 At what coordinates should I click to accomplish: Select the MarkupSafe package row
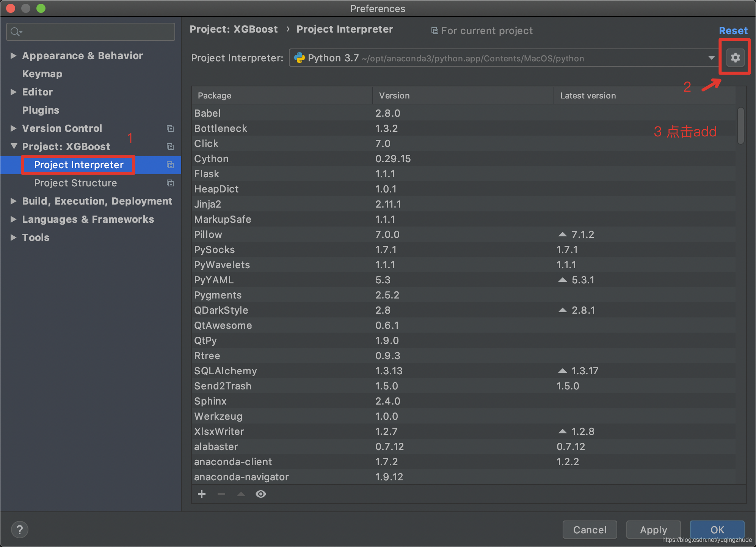(463, 219)
